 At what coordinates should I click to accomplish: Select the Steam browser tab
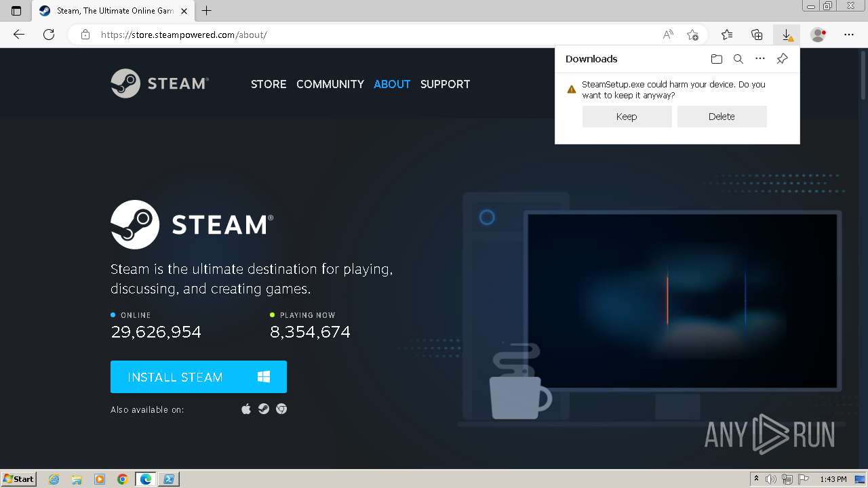tap(113, 11)
